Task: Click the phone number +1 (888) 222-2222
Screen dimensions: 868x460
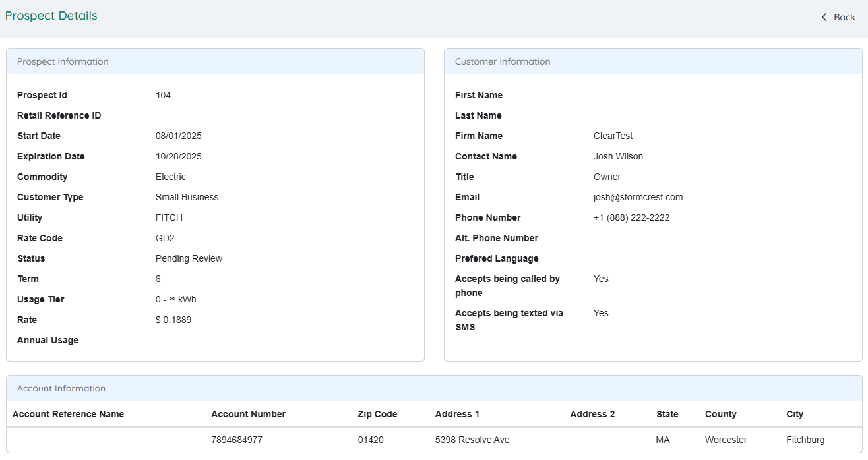Action: 631,217
